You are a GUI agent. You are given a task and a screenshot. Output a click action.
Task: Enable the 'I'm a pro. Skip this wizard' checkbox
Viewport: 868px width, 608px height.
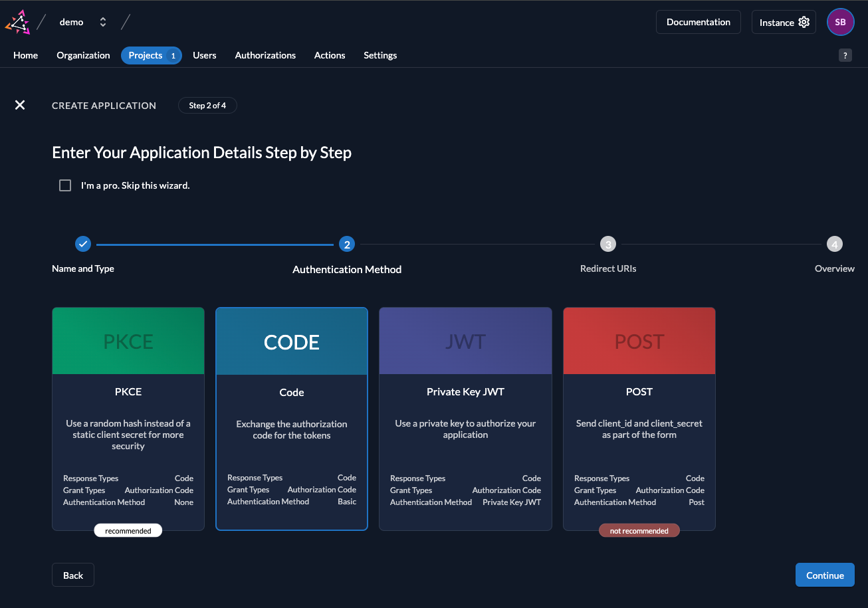click(x=64, y=185)
